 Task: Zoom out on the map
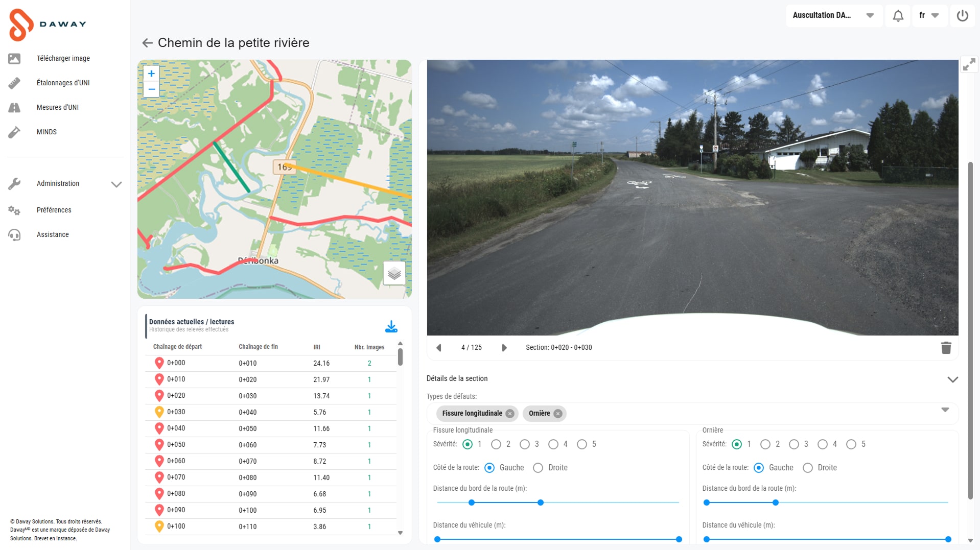[151, 89]
